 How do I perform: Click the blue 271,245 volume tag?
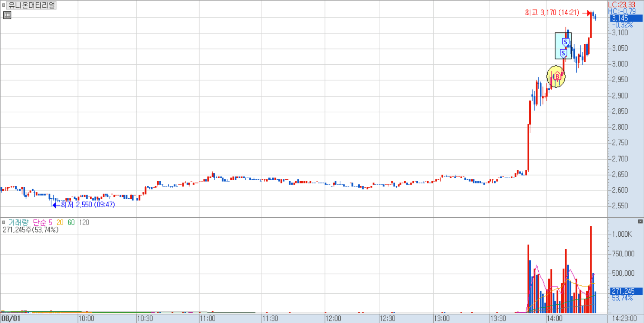[626, 291]
